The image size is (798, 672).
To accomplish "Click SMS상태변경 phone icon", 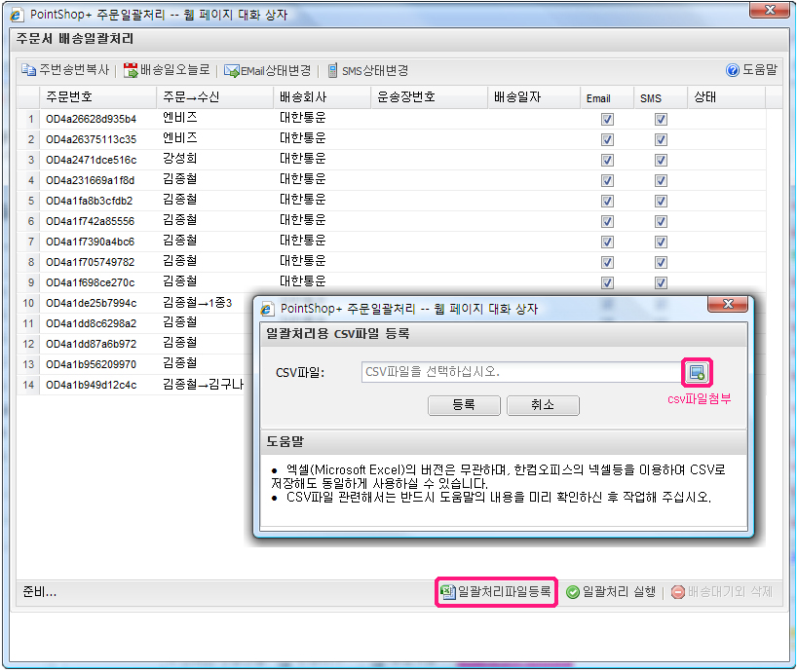I will coord(333,70).
